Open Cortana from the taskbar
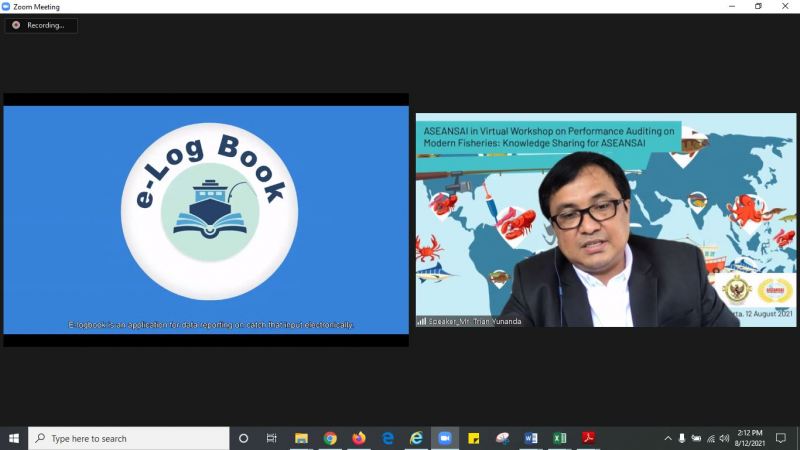Screen dimensions: 800x450 click(243, 438)
